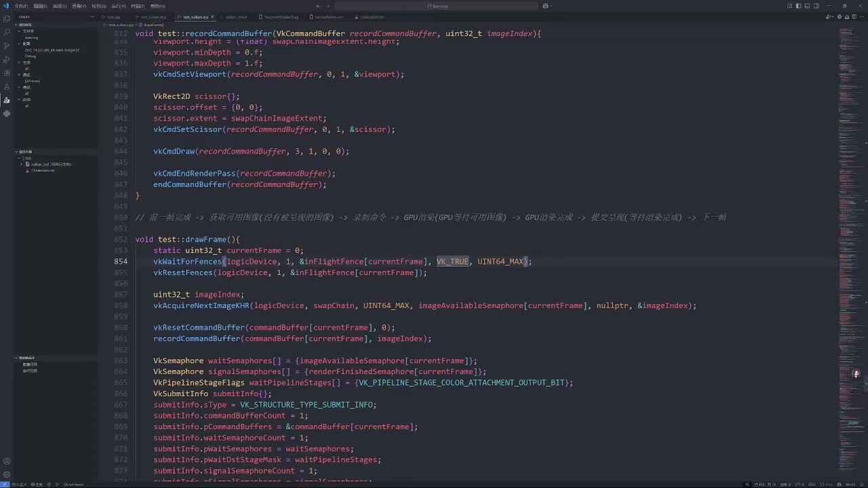The height and width of the screenshot is (488, 868).
Task: Select the active test_vulkan.cpp tab
Action: (x=195, y=17)
